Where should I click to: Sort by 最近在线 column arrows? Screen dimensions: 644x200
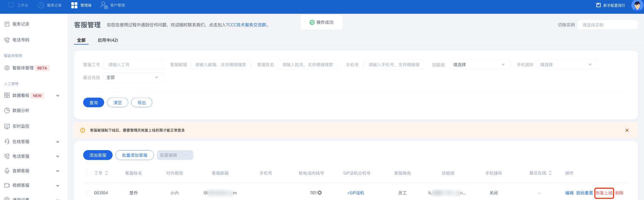550,173
